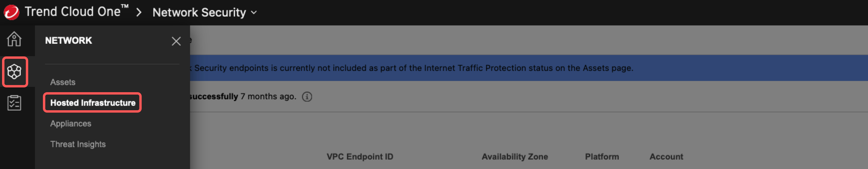Go to Trend Cloud One home title
868x169 pixels.
coord(77,12)
